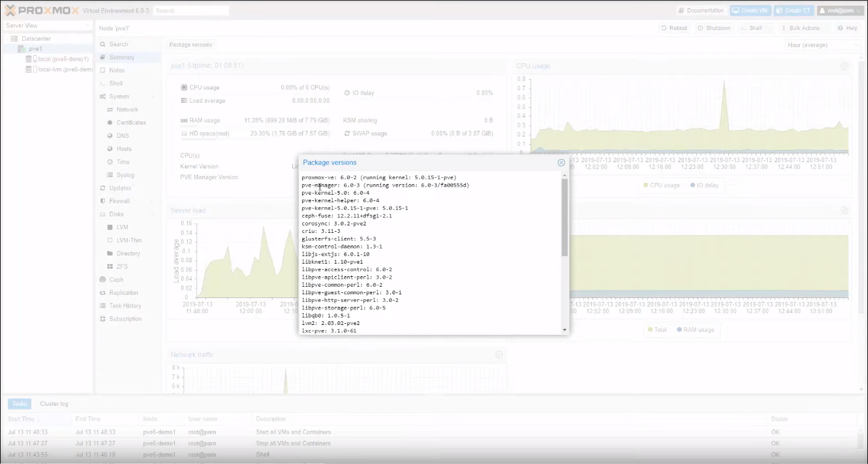Click the Create VM button

click(x=750, y=11)
